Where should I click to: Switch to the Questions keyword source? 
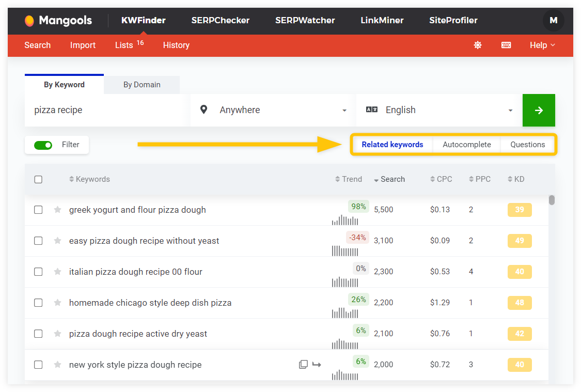click(527, 145)
